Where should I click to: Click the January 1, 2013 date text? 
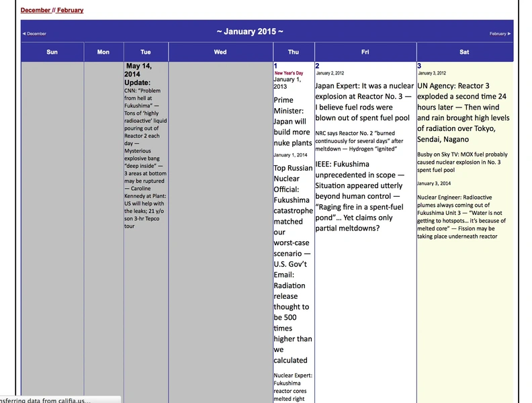click(x=287, y=83)
